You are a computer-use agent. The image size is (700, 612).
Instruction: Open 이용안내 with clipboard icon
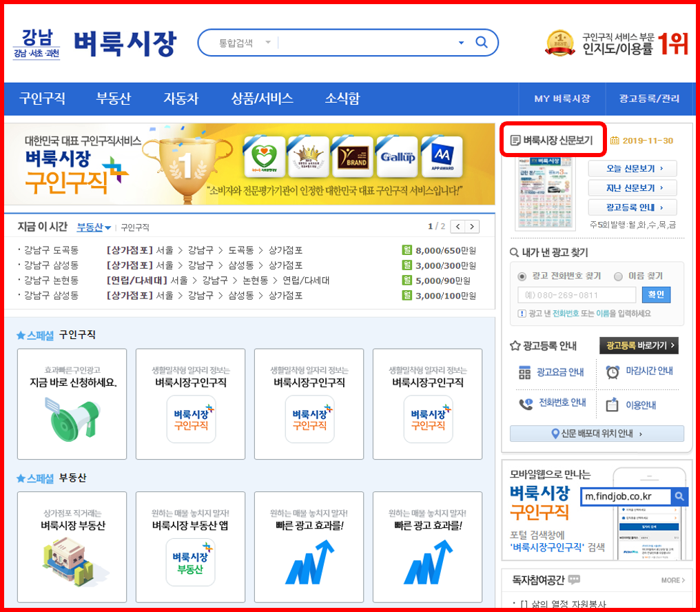(x=631, y=405)
